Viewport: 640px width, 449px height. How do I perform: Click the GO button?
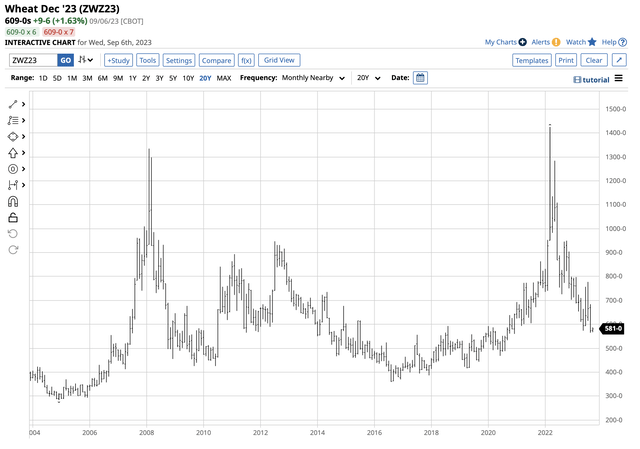point(66,60)
